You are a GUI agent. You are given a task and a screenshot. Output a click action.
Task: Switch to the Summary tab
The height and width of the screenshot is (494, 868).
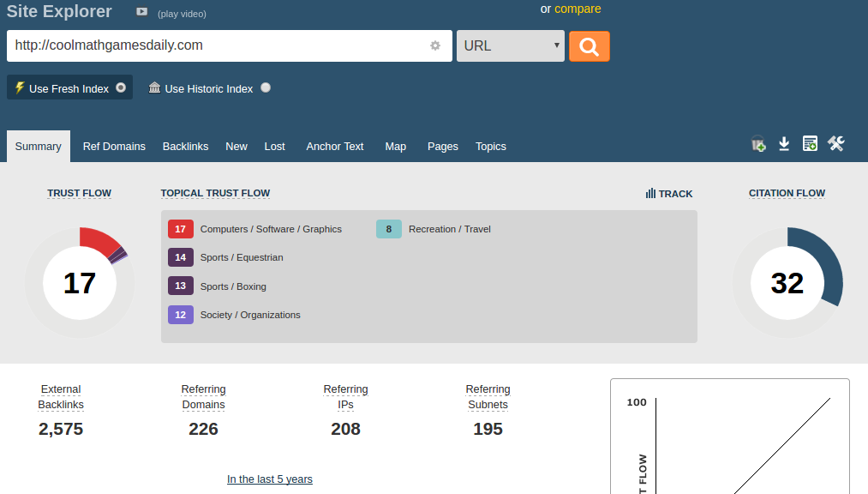[x=39, y=146]
